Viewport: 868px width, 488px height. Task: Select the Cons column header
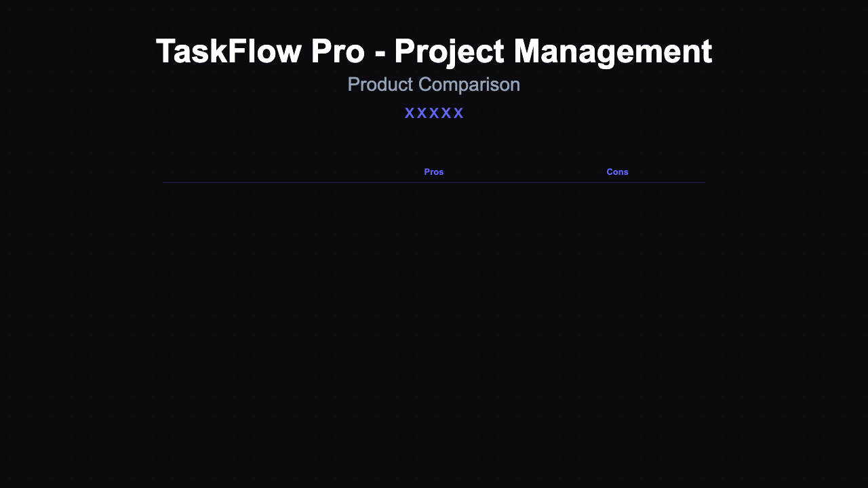click(617, 172)
